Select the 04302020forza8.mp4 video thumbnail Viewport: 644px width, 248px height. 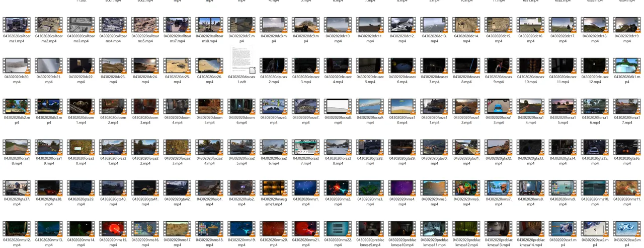(338, 106)
